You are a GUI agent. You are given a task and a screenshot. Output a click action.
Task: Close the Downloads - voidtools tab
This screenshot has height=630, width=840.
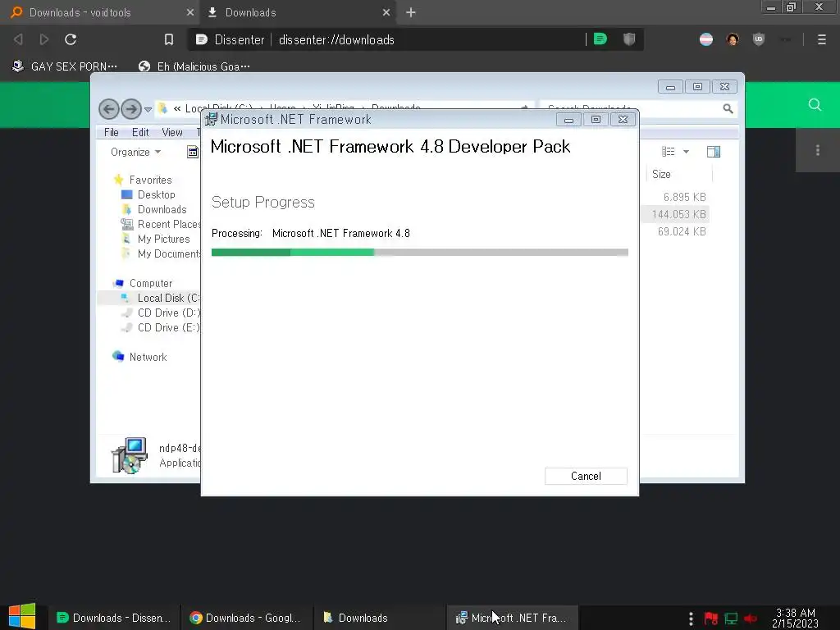point(190,12)
